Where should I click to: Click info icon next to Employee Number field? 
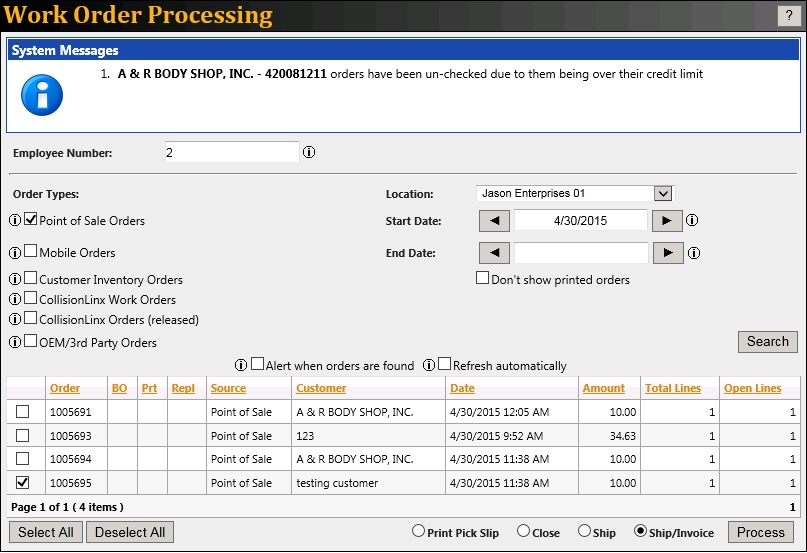pos(309,153)
